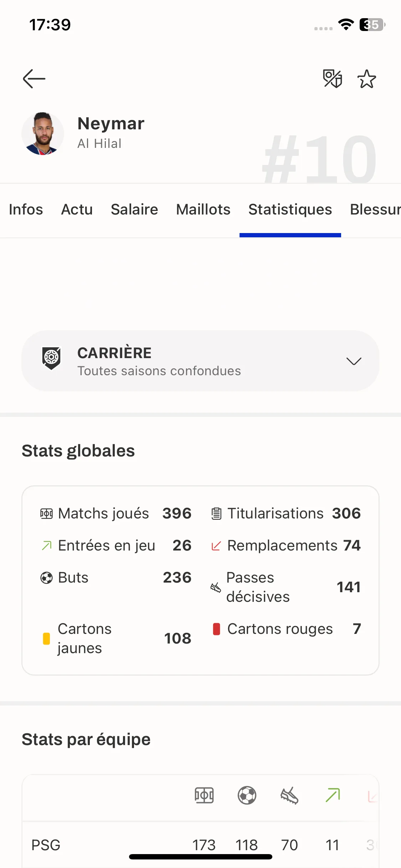Tap the green substitutions-in arrow column header
This screenshot has width=401, height=868.
(x=333, y=795)
